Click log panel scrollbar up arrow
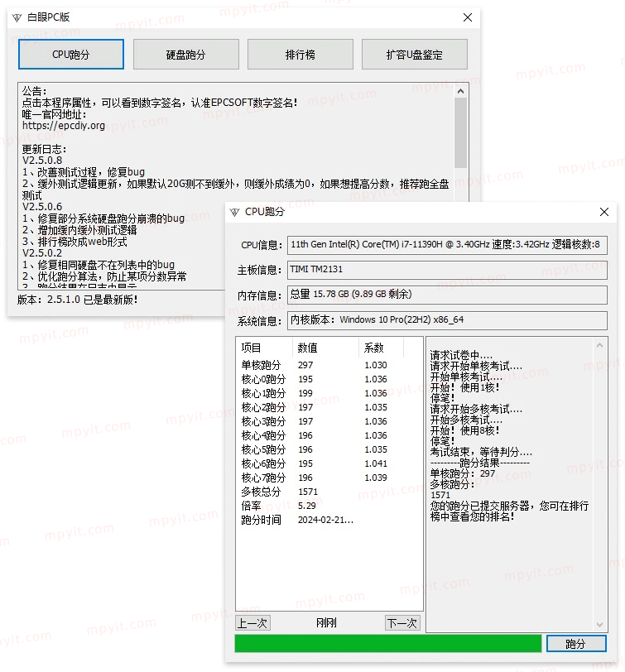The image size is (625, 672). (599, 345)
